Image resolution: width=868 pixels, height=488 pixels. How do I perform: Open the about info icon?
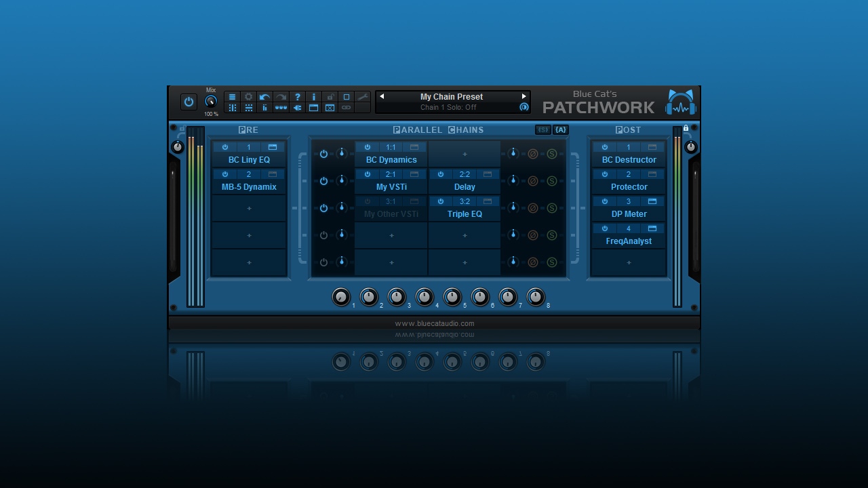coord(314,97)
